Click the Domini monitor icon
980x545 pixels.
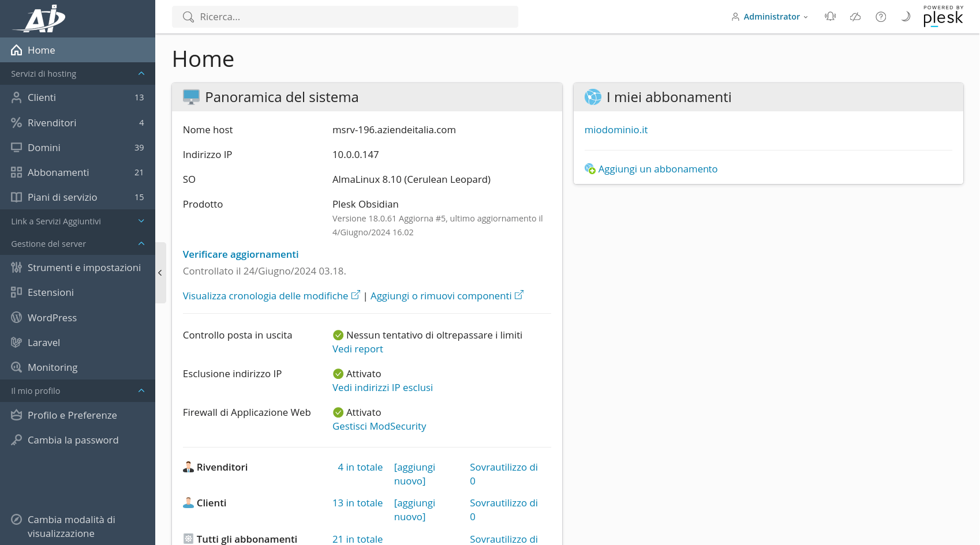(x=16, y=148)
